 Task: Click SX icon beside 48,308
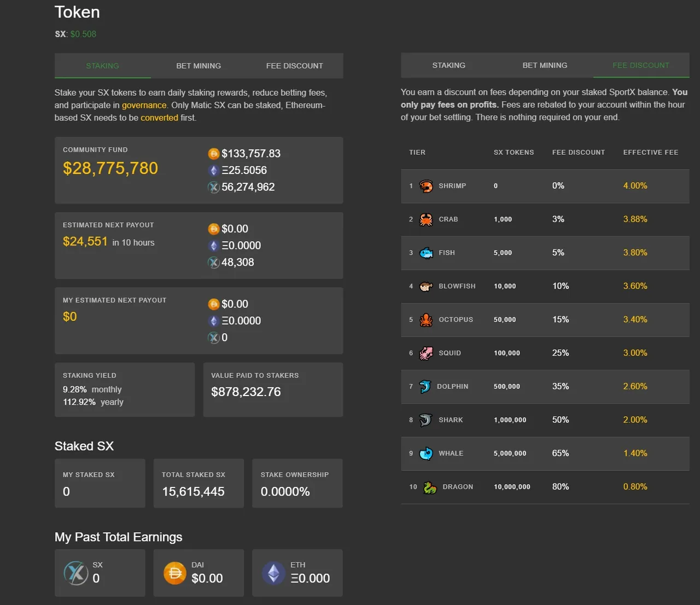click(214, 263)
